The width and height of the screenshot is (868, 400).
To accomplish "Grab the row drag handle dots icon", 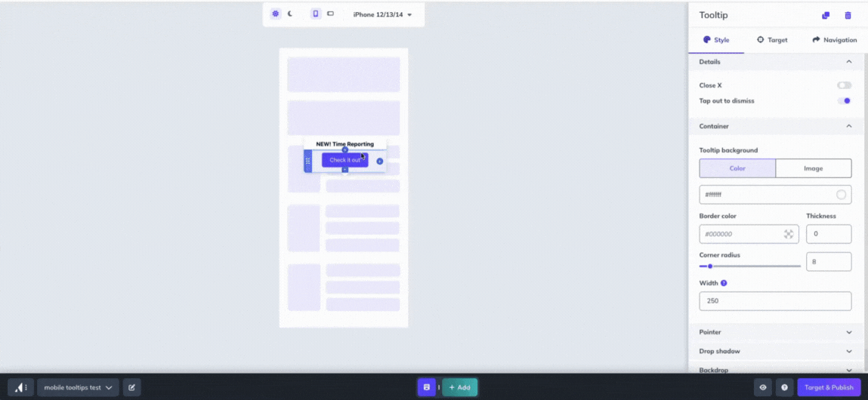I will [x=307, y=161].
